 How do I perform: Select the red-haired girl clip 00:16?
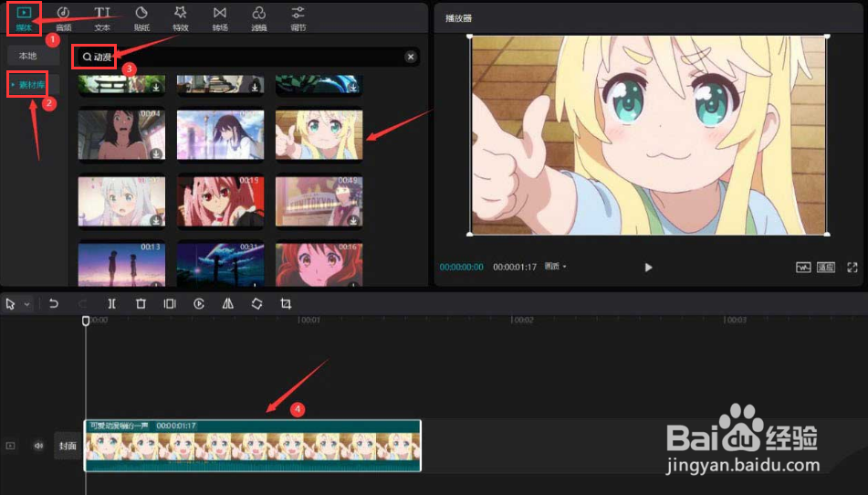point(319,264)
